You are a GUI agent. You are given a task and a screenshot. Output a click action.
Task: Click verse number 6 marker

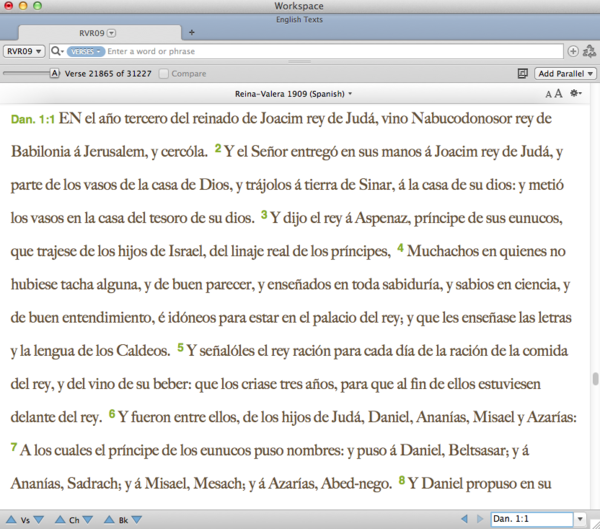(x=112, y=414)
